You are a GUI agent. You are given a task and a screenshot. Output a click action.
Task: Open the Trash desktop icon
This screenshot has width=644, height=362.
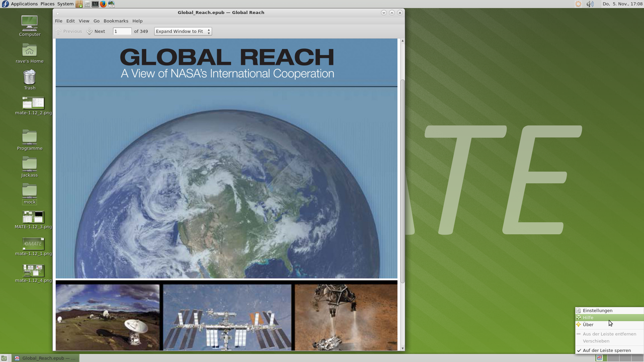(30, 78)
